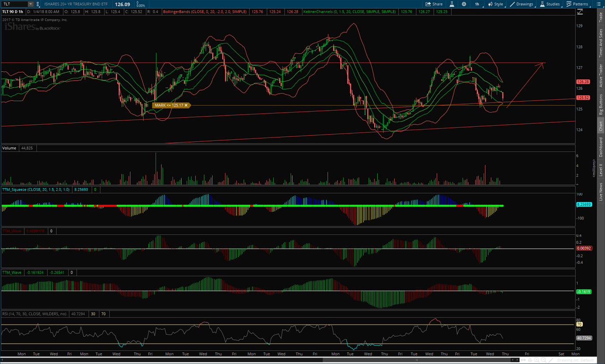
Task: Click the crosshair icon at bottom
Action: point(530,360)
